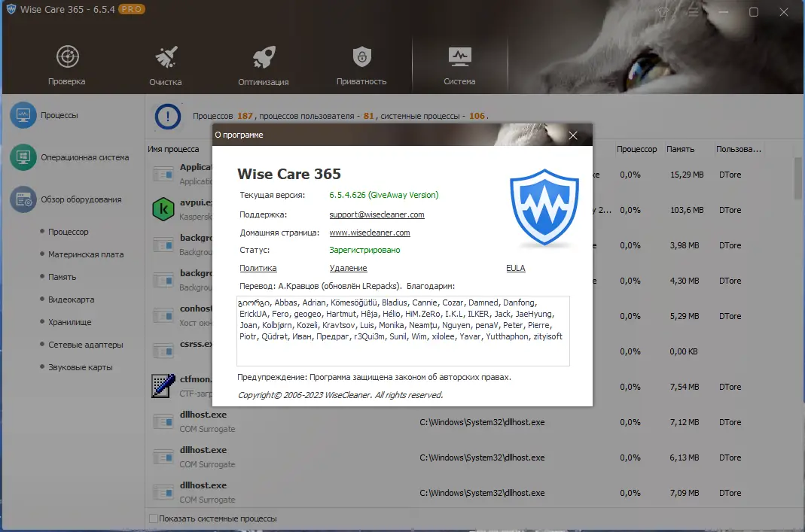Select Обзор оборудования in the sidebar
This screenshot has width=805, height=532.
tap(66, 199)
